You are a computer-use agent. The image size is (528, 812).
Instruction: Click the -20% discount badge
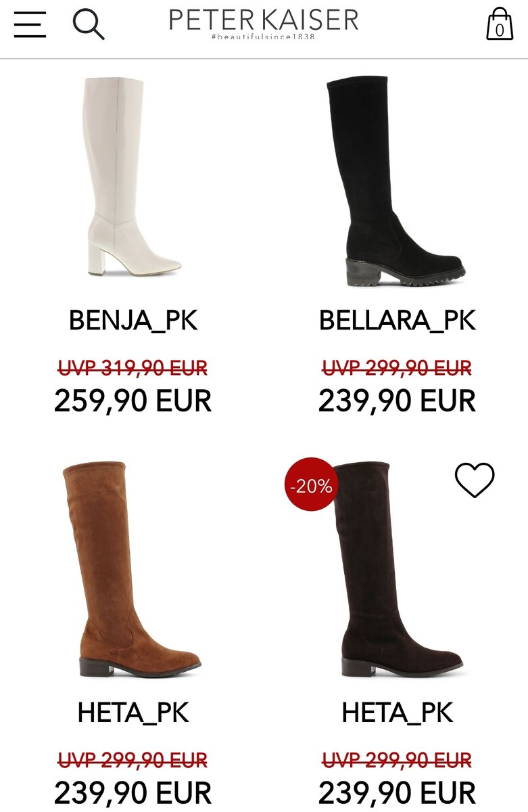pyautogui.click(x=311, y=484)
